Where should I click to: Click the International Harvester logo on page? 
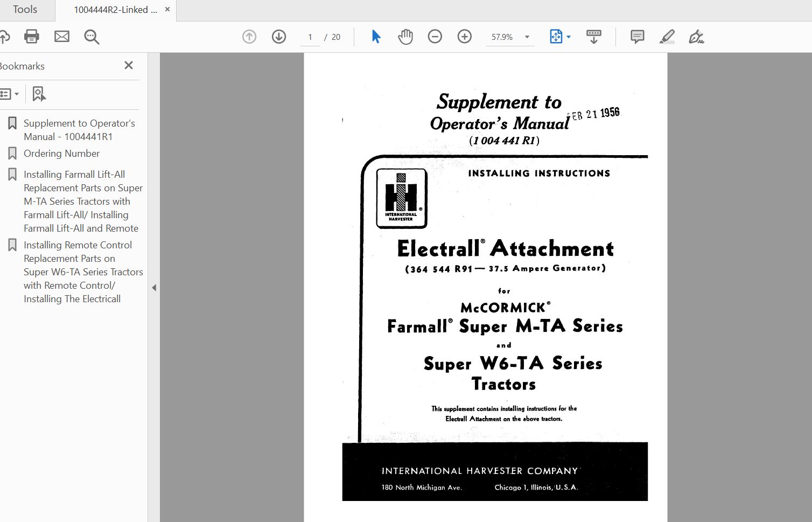pos(402,198)
